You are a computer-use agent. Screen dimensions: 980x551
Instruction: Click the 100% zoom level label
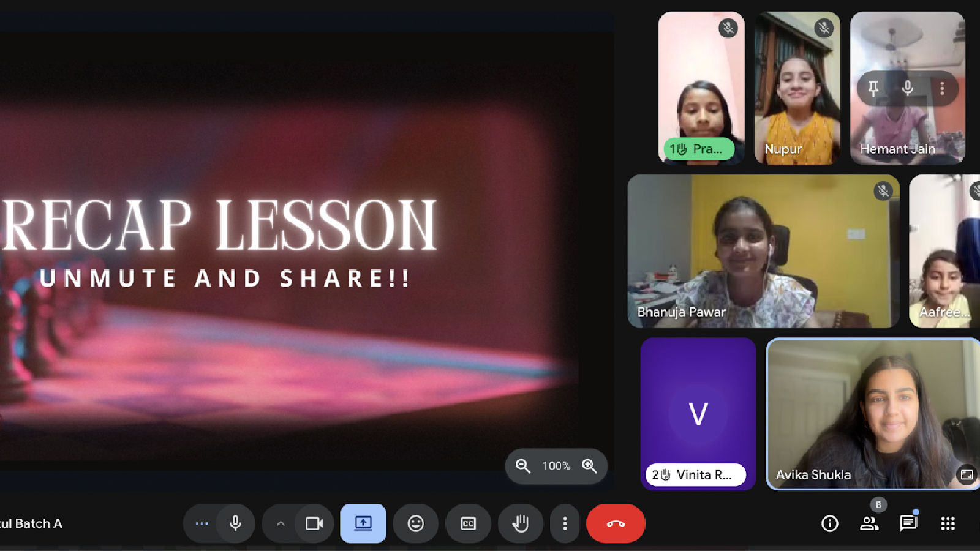(x=555, y=466)
